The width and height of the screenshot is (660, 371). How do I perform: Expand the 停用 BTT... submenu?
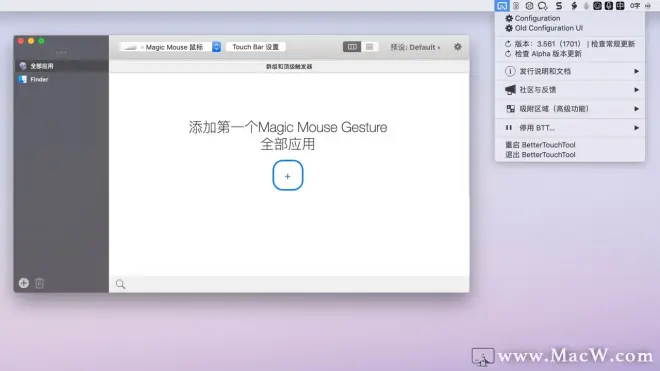point(570,128)
